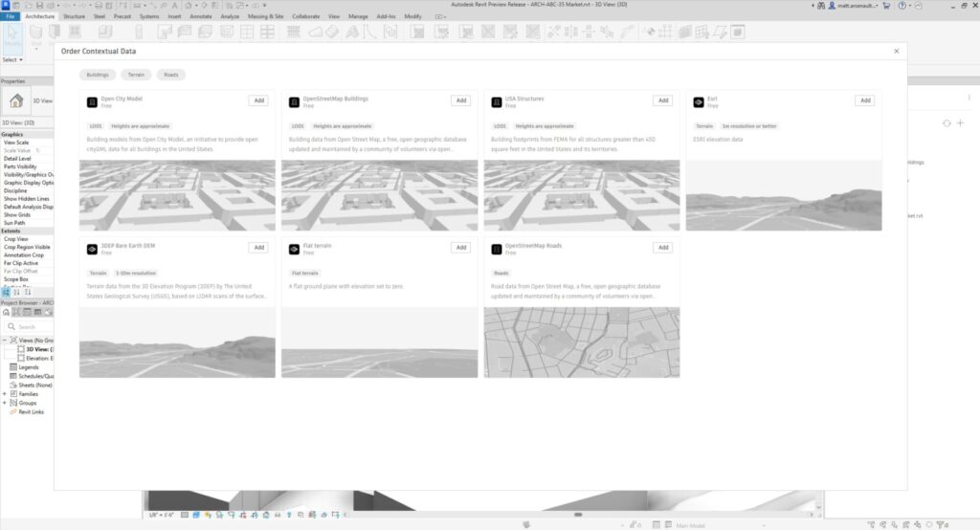Collapse the Views tree node
The image size is (980, 530).
click(5, 340)
